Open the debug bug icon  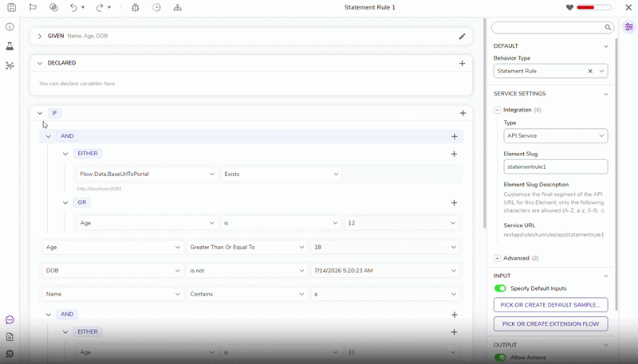136,7
